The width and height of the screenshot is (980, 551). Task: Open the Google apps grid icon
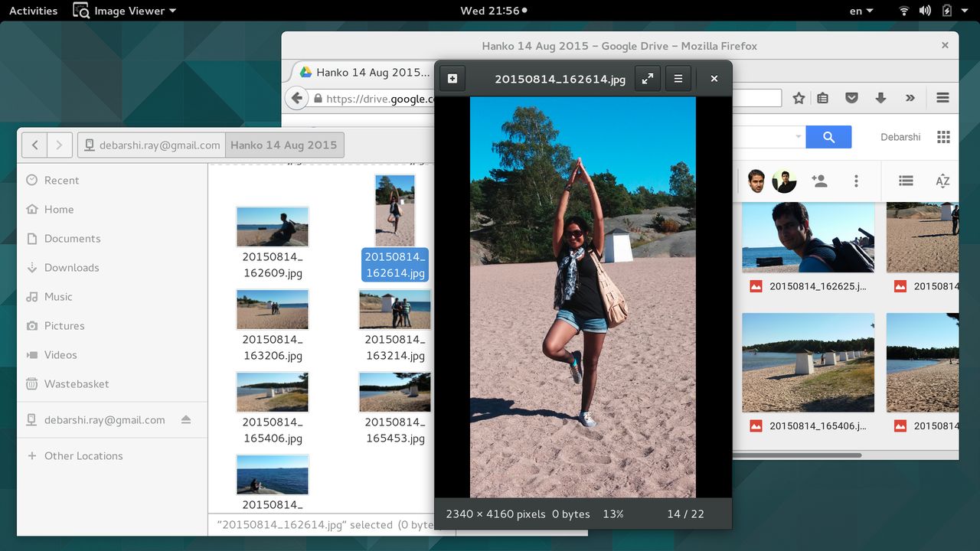[x=943, y=137]
